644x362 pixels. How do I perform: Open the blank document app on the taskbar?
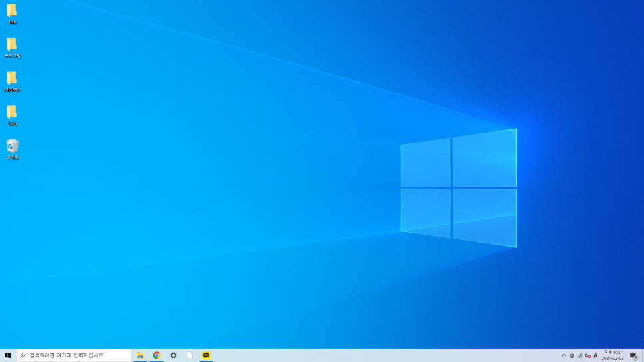pos(190,355)
